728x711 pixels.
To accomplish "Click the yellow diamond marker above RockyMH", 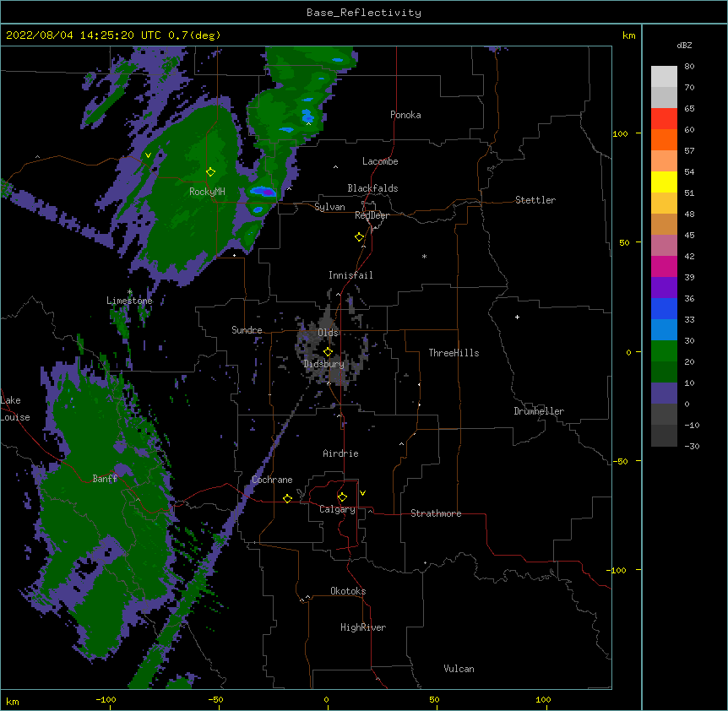I will (210, 172).
